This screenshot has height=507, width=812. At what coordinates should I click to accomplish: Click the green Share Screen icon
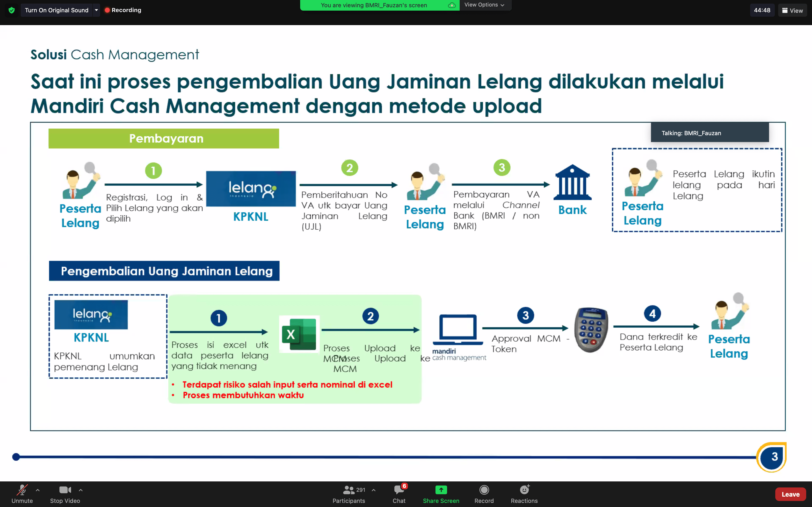(x=441, y=490)
